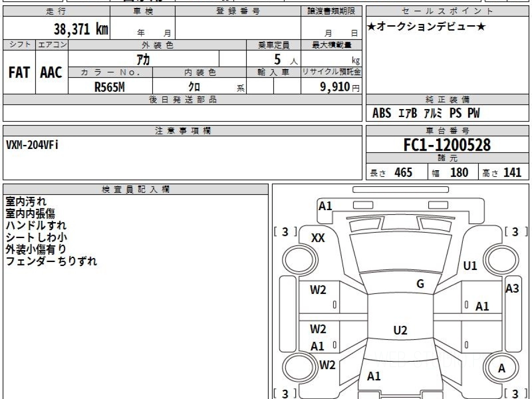532x399 pixels.
Task: Click the 室内汚れ inspector note
Action: click(26, 202)
